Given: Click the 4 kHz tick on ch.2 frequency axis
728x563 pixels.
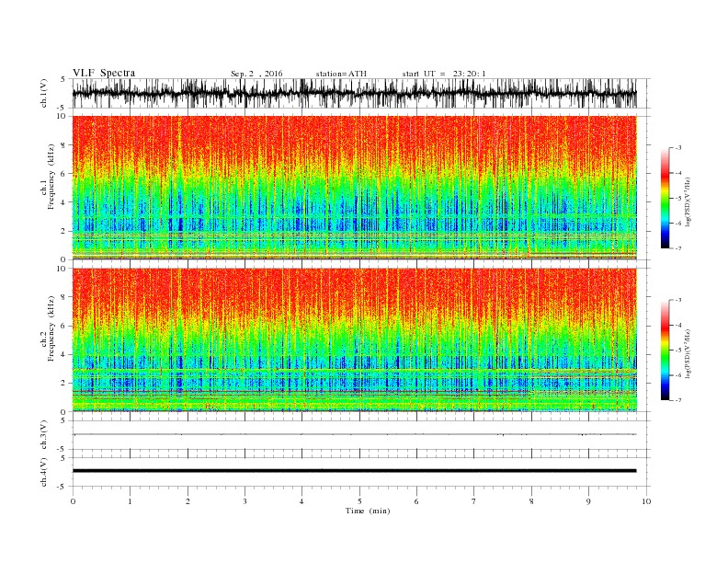Looking at the screenshot, I should pos(64,355).
